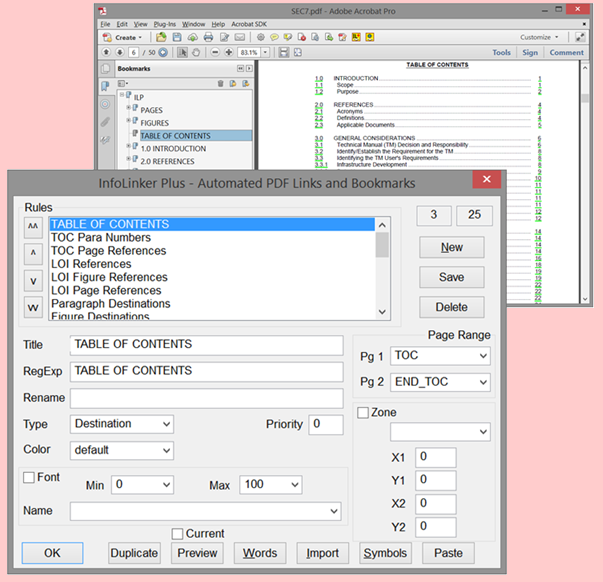Click the Print icon in Acrobat toolbar
The image size is (603, 582).
coord(208,37)
